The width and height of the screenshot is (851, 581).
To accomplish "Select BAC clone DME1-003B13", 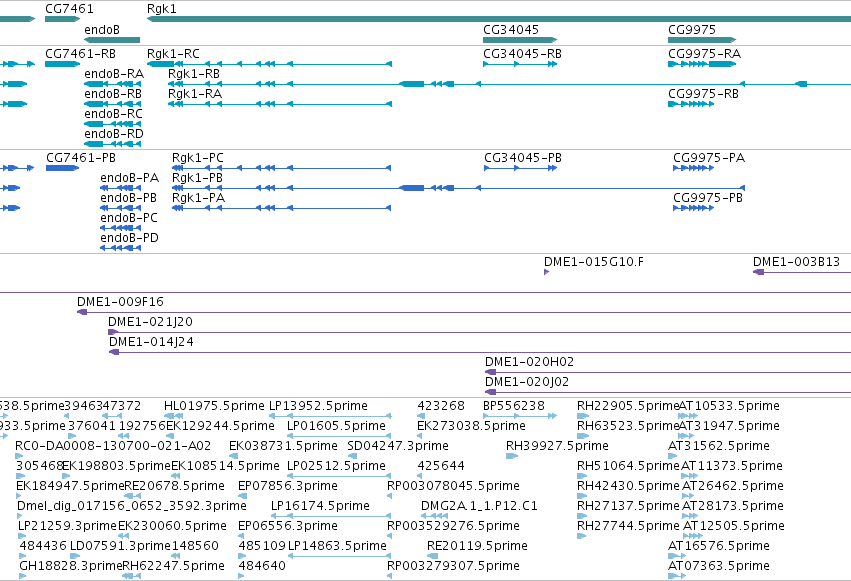I will [x=796, y=262].
